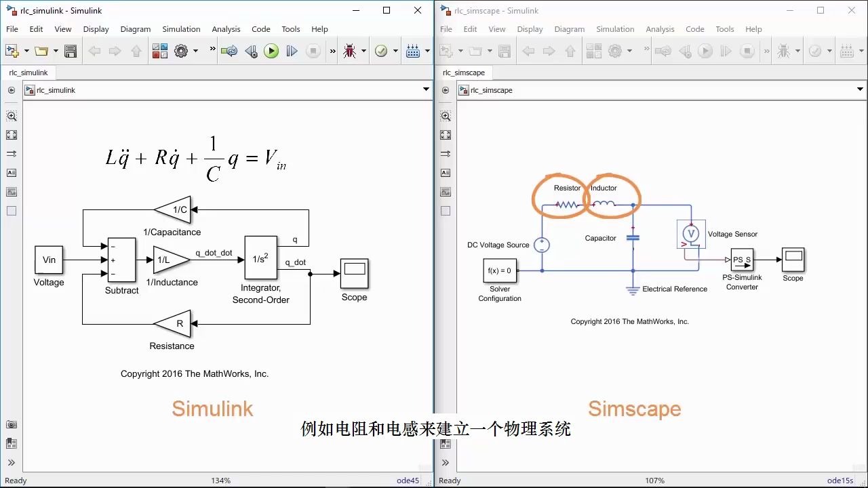Open debug bug dropdown arrow in rlc_simulink
Screen dimensions: 868x488
coord(363,51)
